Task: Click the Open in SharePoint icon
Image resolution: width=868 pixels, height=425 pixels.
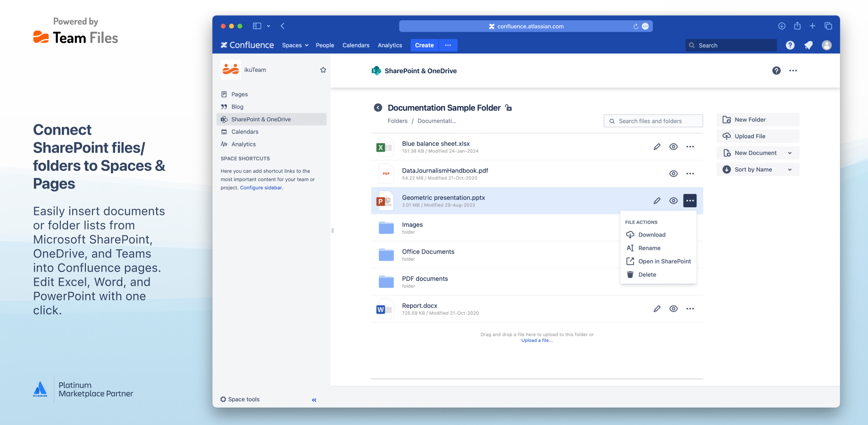Action: 630,261
